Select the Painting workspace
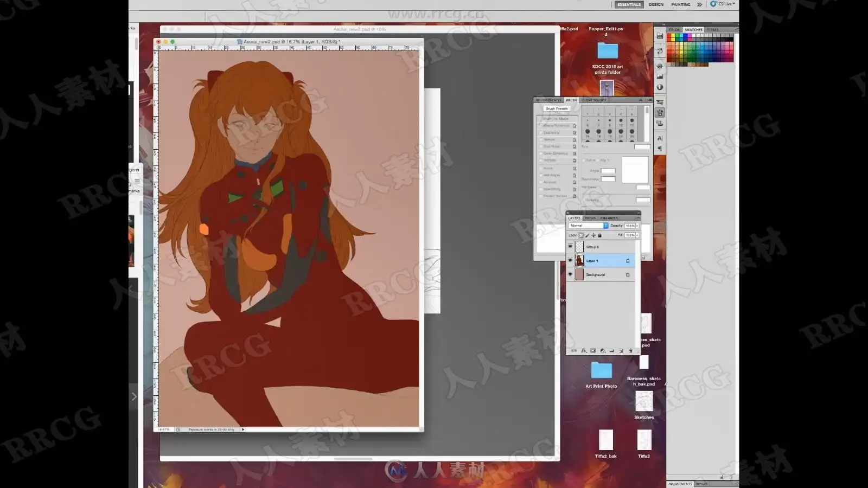Screen dimensions: 868x488 coord(681,4)
